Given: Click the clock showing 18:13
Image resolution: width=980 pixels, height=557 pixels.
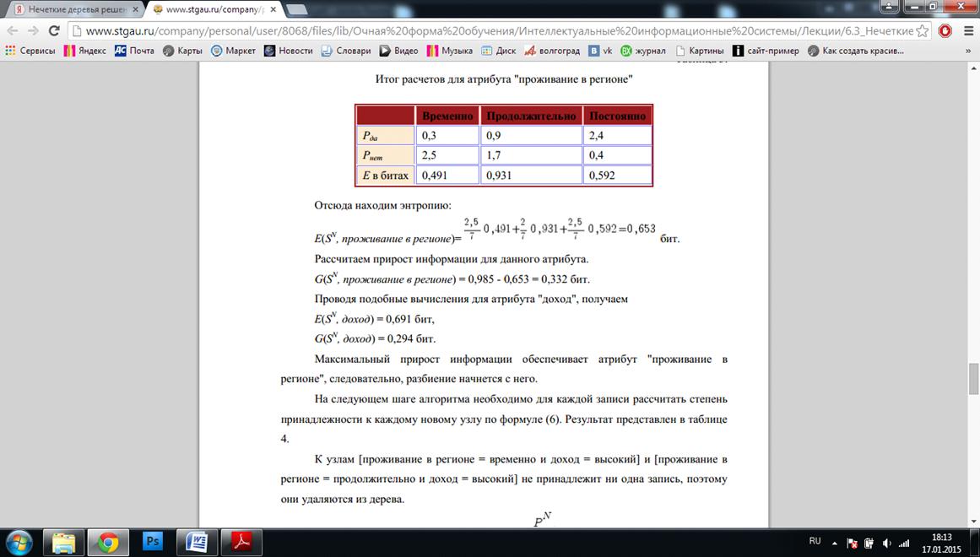Looking at the screenshot, I should [941, 543].
